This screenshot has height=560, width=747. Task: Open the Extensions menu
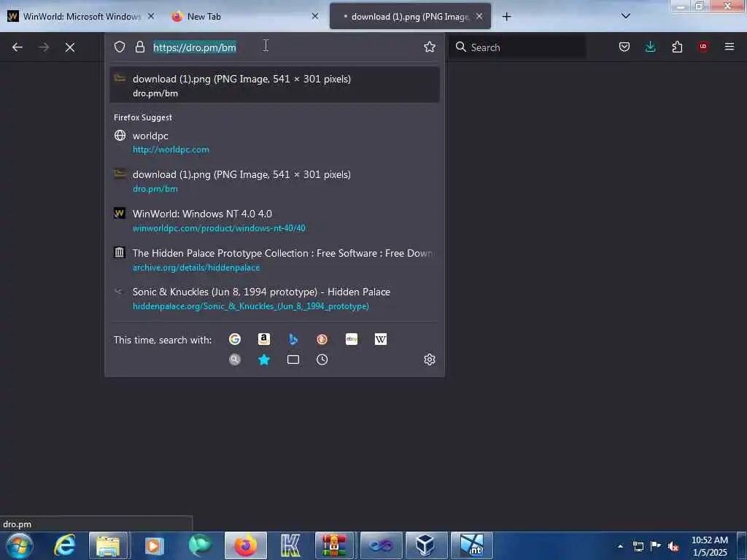677,47
